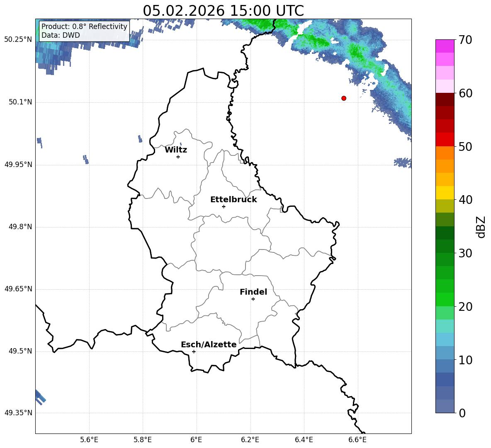491x448 pixels.
Task: Click the 49.5°N latitude label
Action: click(20, 351)
